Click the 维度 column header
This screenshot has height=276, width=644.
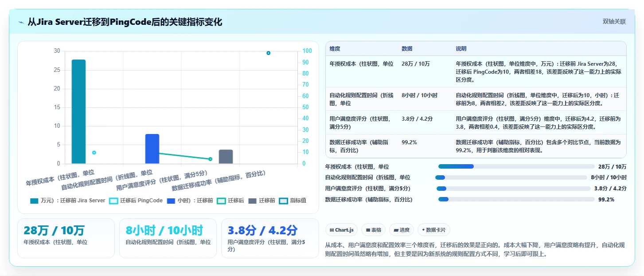[335, 49]
